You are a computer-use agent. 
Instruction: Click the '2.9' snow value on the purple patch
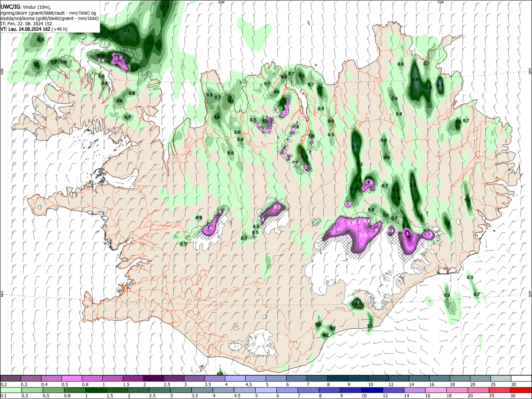pyautogui.click(x=368, y=182)
